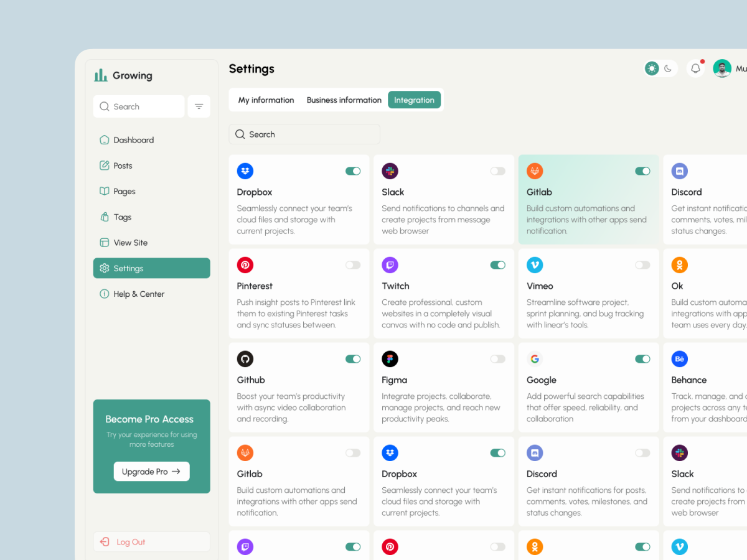
Task: Click the Dropbox integration icon
Action: 245,170
